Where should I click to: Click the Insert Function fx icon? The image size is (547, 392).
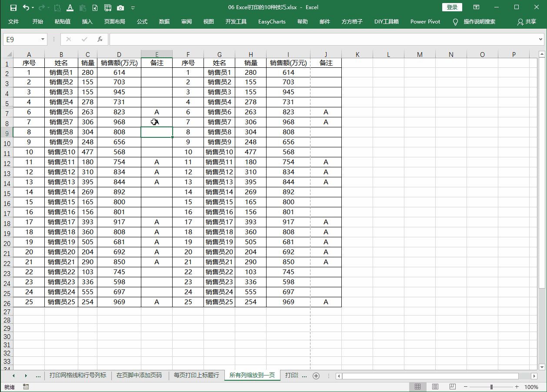[100, 39]
